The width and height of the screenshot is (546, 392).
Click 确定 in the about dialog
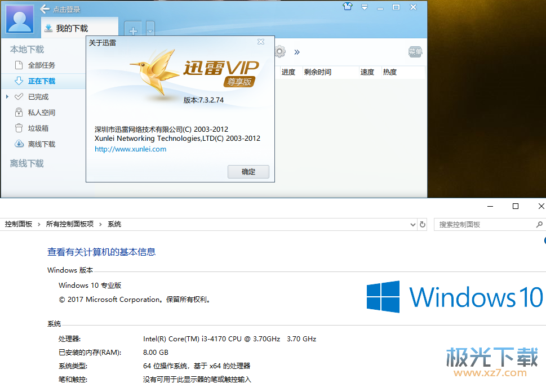248,172
